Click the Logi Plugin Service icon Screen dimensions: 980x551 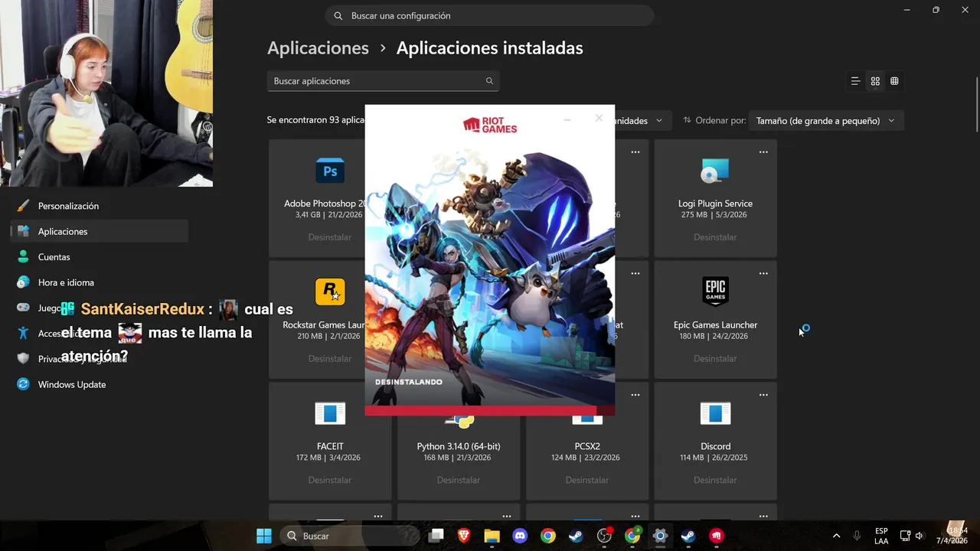click(715, 171)
